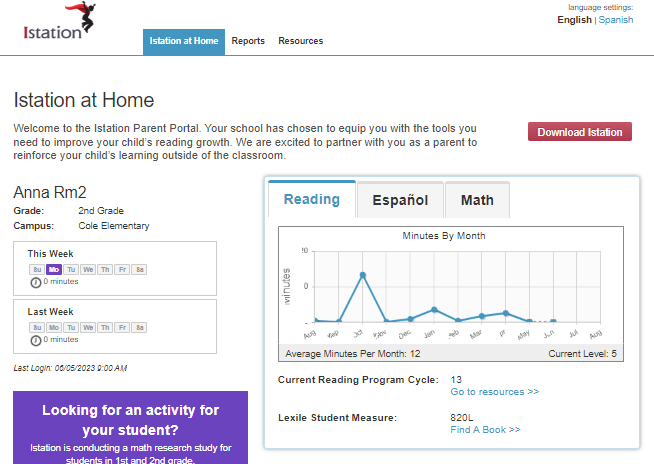Click the 820L Lexile measure value
The width and height of the screenshot is (654, 464).
462,418
